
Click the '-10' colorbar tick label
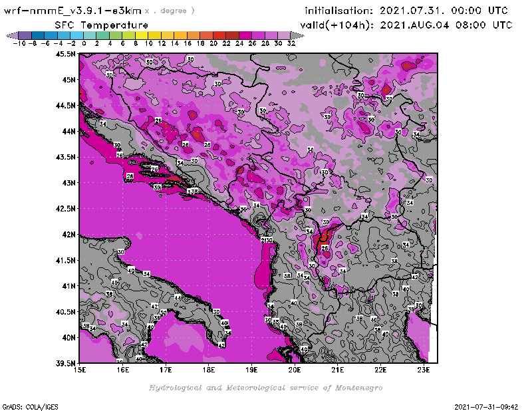pyautogui.click(x=19, y=43)
